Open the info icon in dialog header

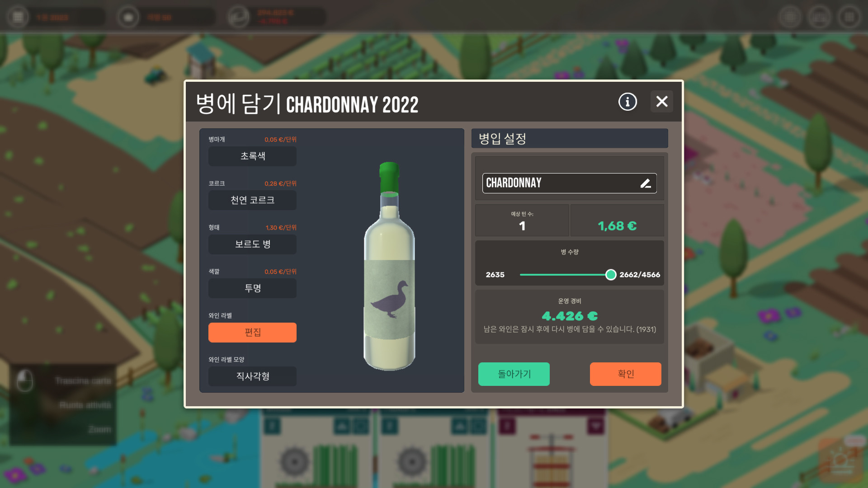click(627, 102)
